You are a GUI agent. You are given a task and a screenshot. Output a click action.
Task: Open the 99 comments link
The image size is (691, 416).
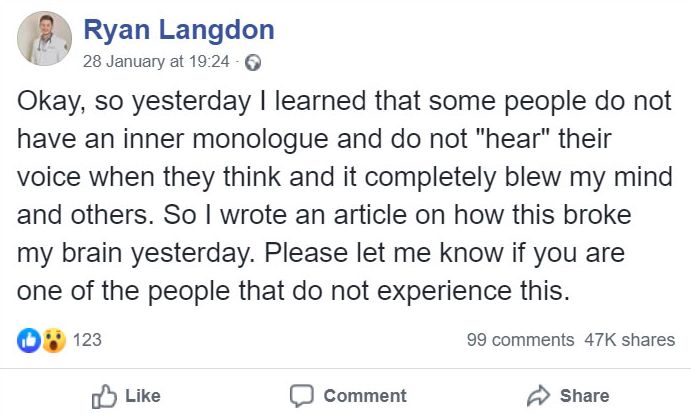[520, 340]
